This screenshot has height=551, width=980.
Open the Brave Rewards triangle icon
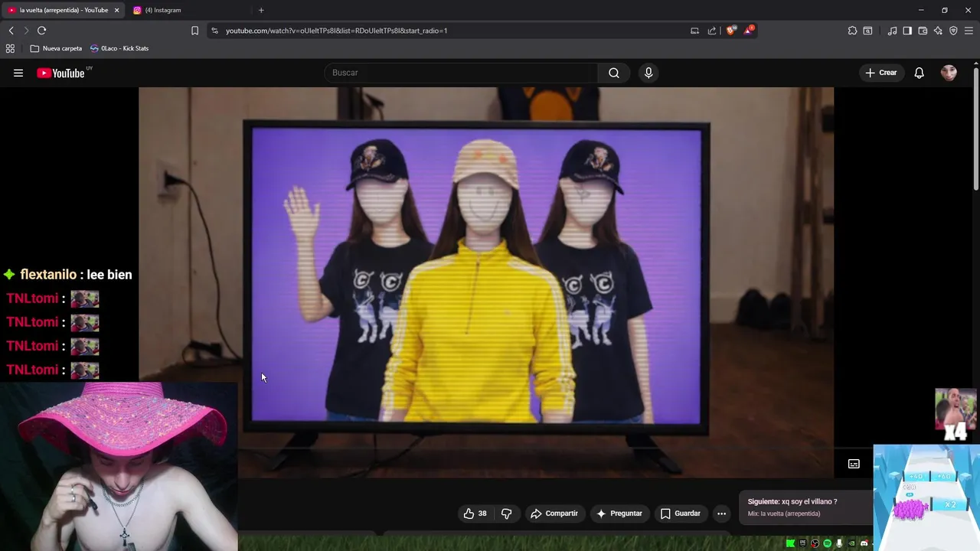click(x=748, y=31)
